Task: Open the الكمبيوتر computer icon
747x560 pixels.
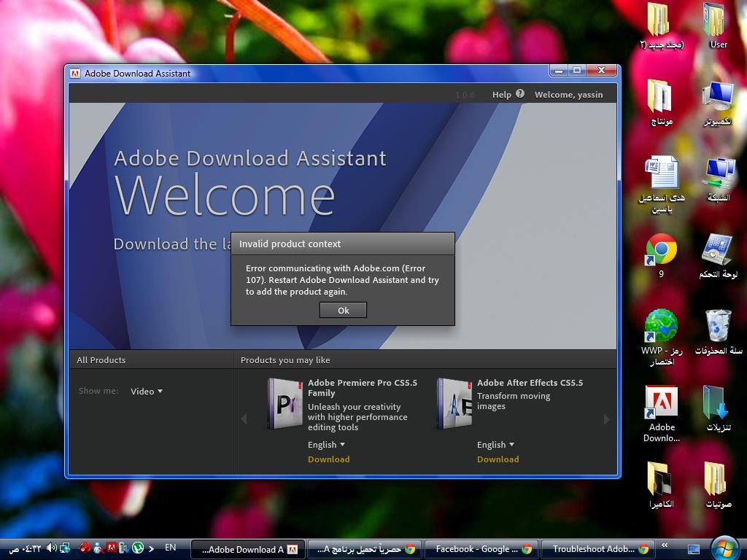Action: tap(718, 102)
